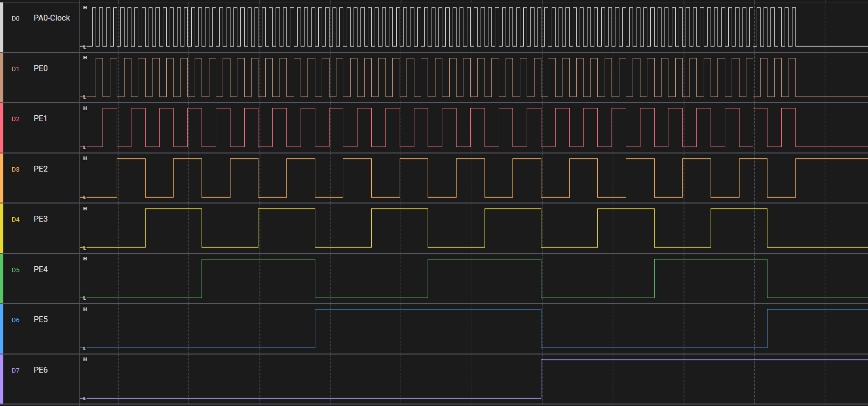The image size is (868, 406).
Task: Pick the PE2 channel name
Action: pyautogui.click(x=41, y=169)
